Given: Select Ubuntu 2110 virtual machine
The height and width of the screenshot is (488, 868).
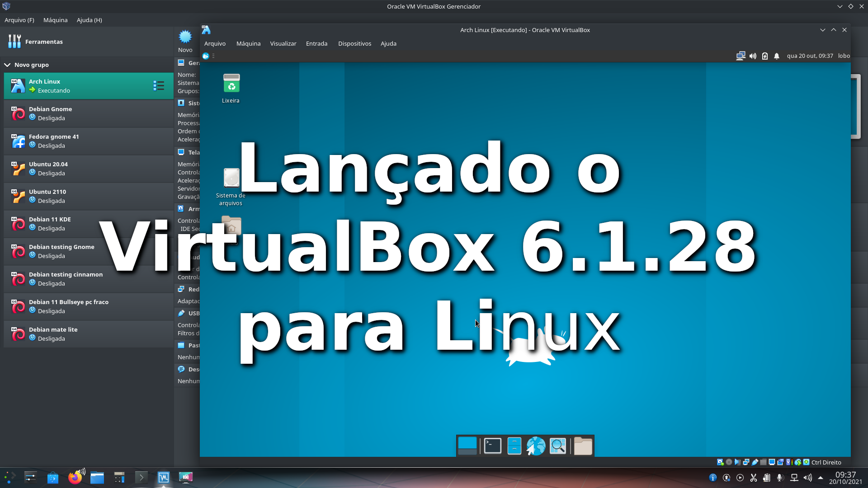Looking at the screenshot, I should pyautogui.click(x=89, y=196).
